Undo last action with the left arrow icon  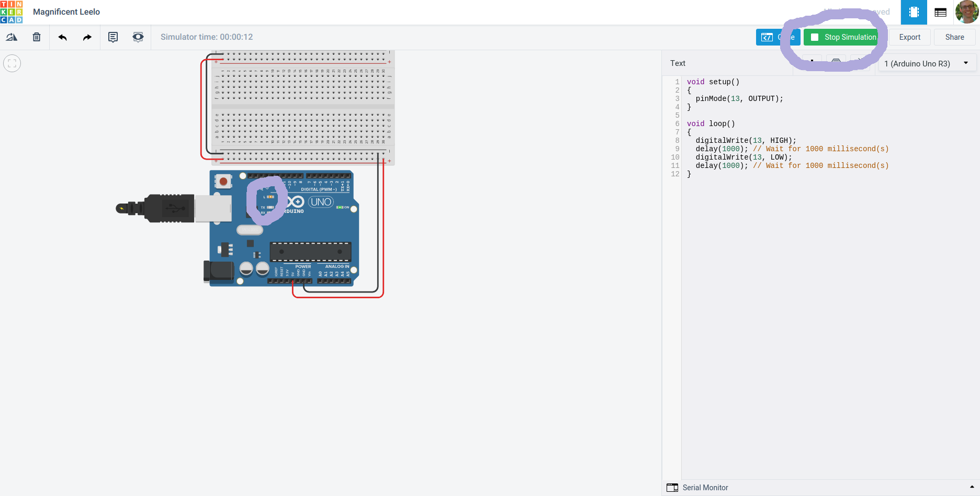click(63, 37)
